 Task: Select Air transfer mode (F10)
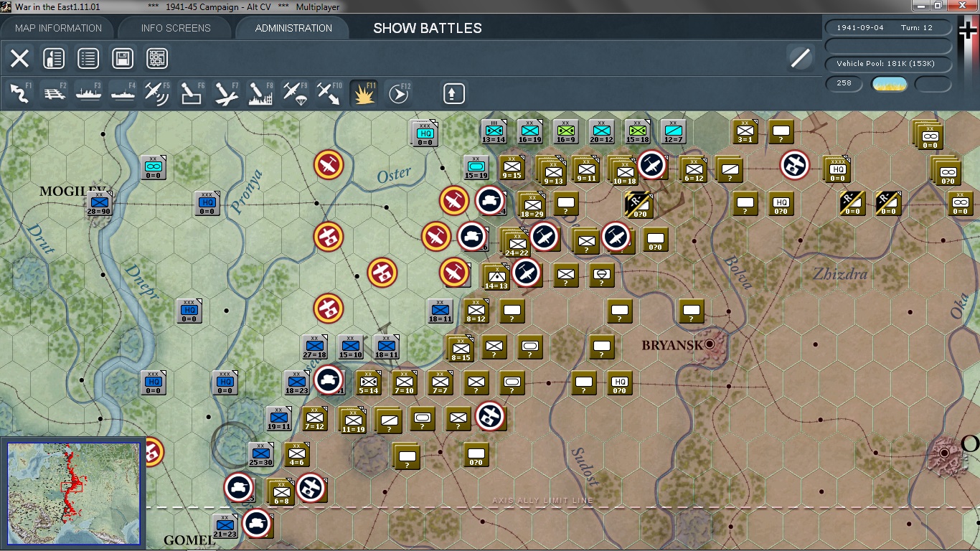[x=329, y=93]
